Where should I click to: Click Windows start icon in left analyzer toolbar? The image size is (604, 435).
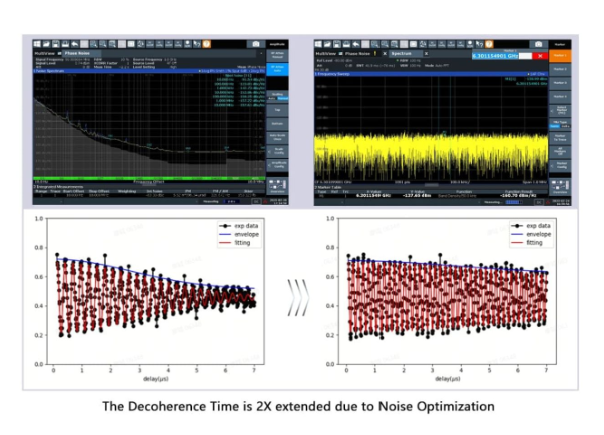37,44
